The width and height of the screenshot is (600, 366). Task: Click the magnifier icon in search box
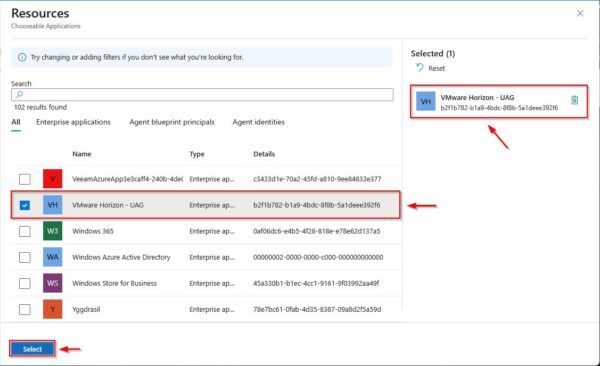pos(19,94)
